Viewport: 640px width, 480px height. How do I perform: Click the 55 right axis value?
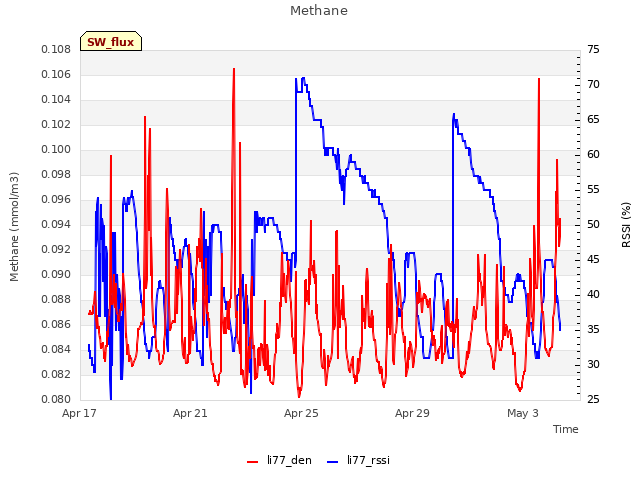pyautogui.click(x=593, y=189)
